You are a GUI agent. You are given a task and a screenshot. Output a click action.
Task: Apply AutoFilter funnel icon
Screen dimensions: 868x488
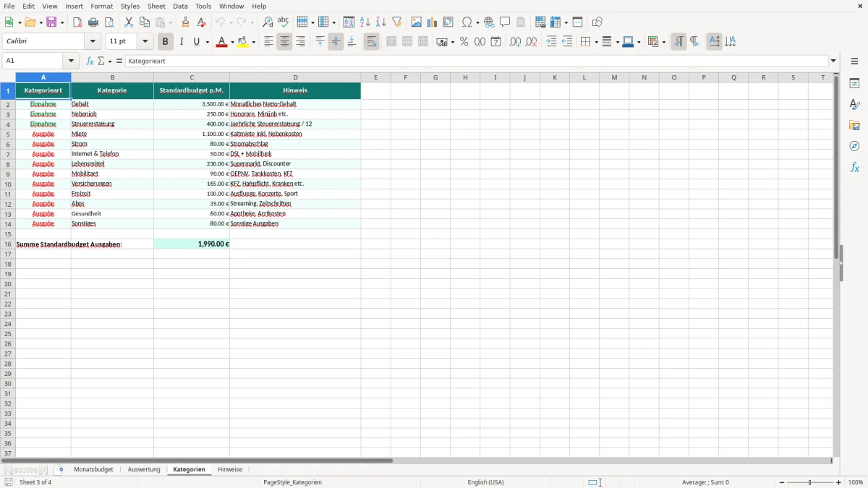(x=397, y=22)
